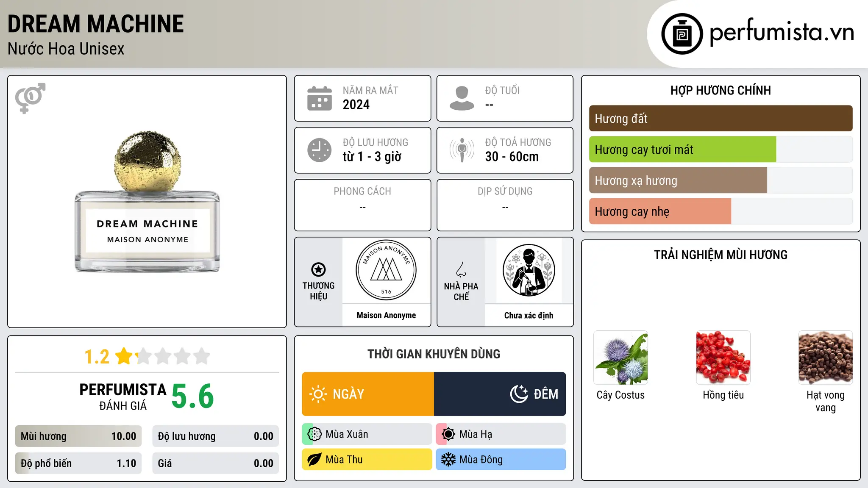
Task: Click the nose icon above Nhà pha chế
Action: pos(461,269)
